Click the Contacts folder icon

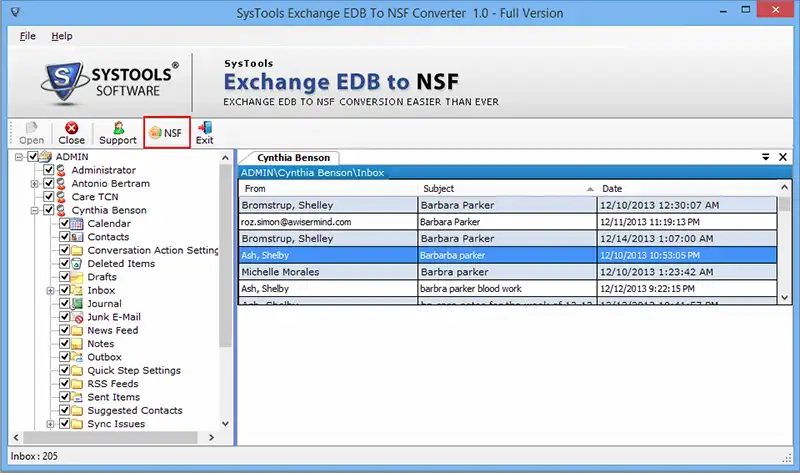77,237
